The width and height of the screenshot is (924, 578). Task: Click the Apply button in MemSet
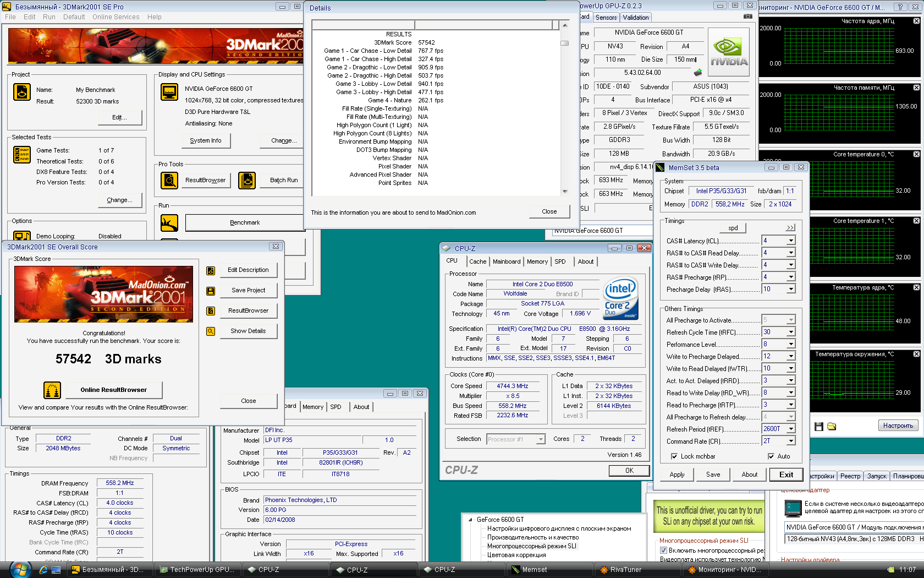coord(677,475)
